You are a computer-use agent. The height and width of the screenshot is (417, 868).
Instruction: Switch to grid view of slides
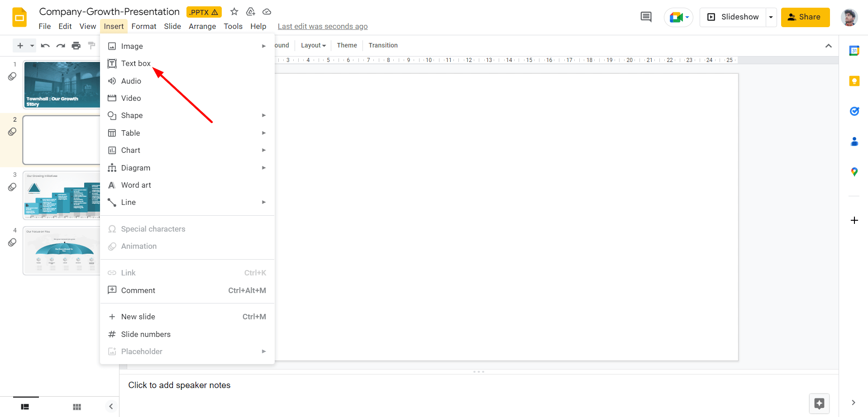point(77,407)
